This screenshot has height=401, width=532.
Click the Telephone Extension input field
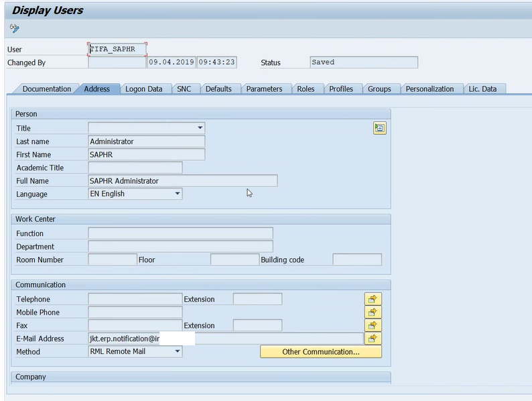click(x=257, y=299)
